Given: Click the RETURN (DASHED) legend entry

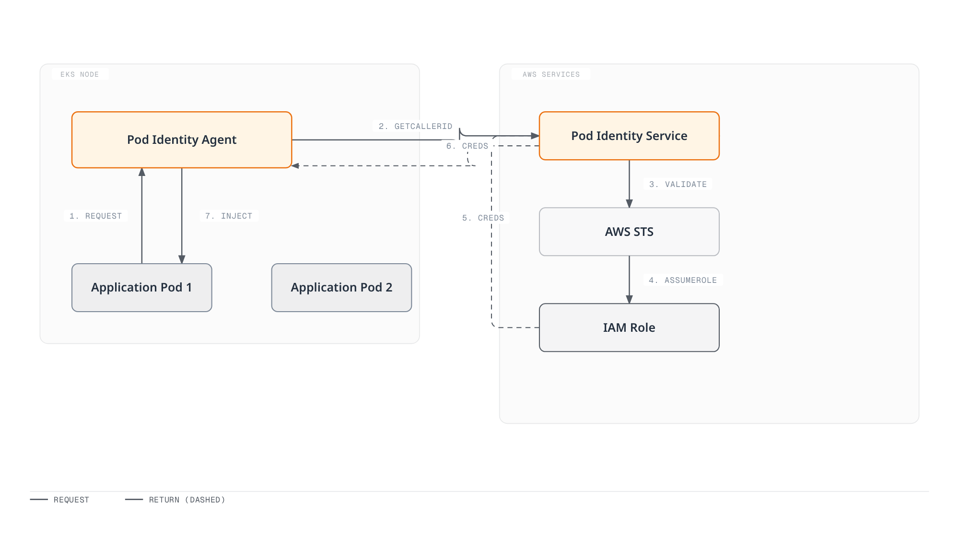Looking at the screenshot, I should click(x=175, y=500).
